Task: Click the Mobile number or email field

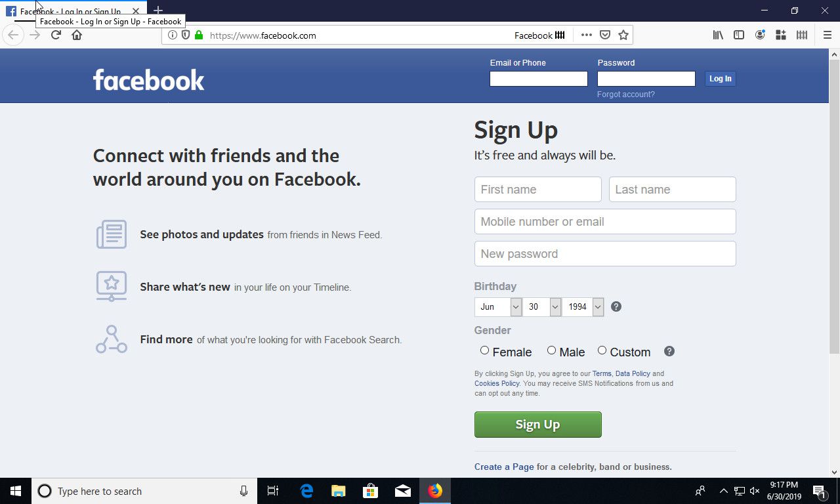Action: coord(605,221)
